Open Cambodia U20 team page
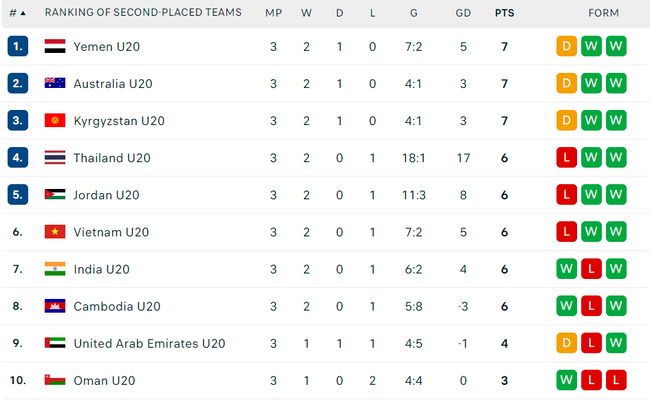This screenshot has width=650, height=402. (118, 306)
